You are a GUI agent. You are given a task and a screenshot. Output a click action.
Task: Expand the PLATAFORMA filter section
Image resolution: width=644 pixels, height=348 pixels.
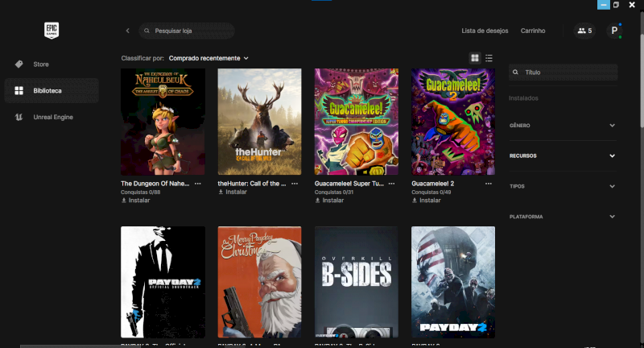(563, 217)
